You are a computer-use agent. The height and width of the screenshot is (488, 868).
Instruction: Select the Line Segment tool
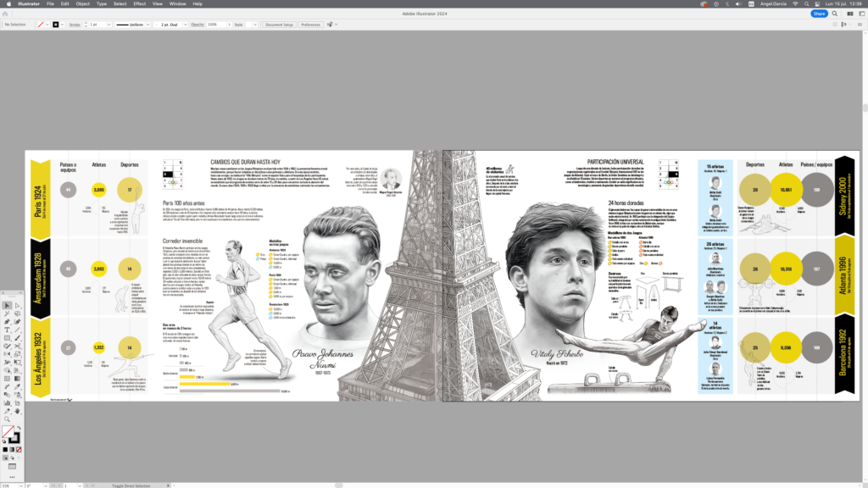(x=18, y=330)
